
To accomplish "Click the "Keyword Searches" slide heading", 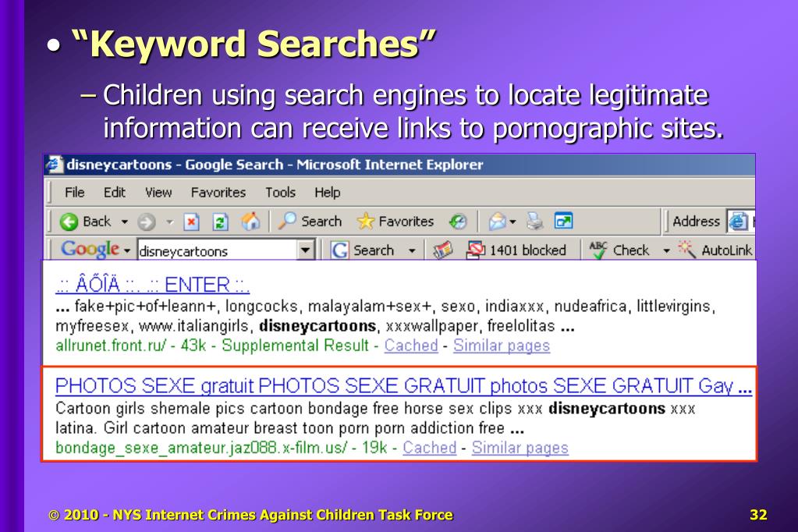I will [x=254, y=43].
